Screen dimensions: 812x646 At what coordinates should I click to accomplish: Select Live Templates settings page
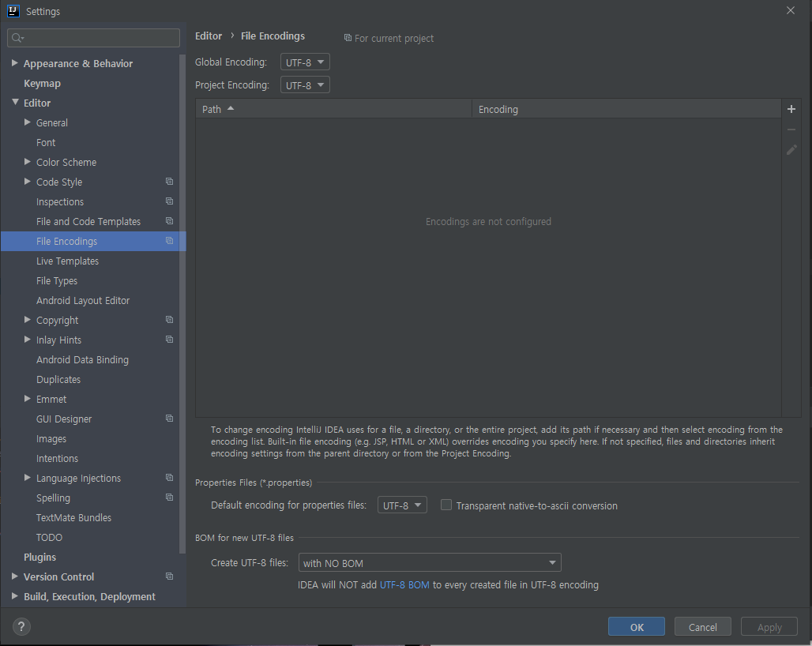67,261
